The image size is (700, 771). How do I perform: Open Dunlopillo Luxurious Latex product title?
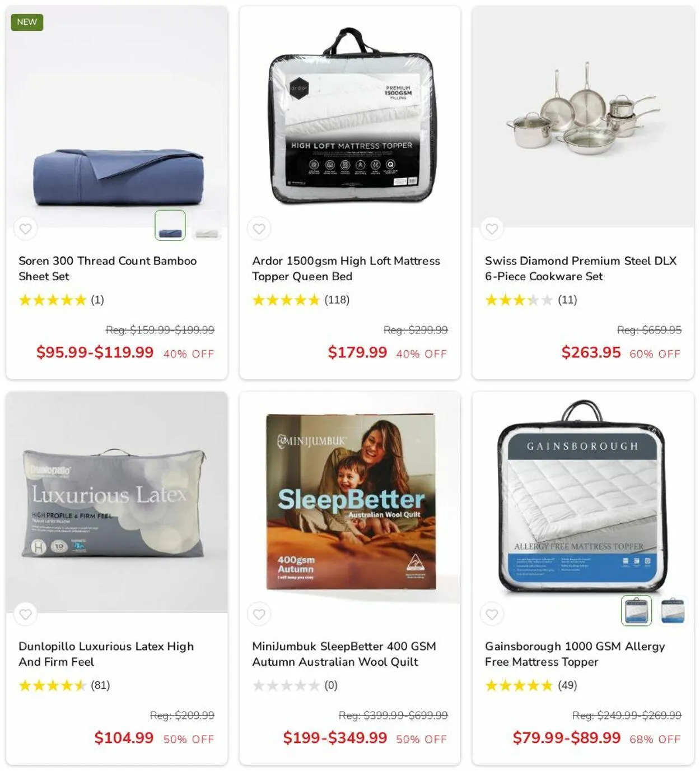106,654
